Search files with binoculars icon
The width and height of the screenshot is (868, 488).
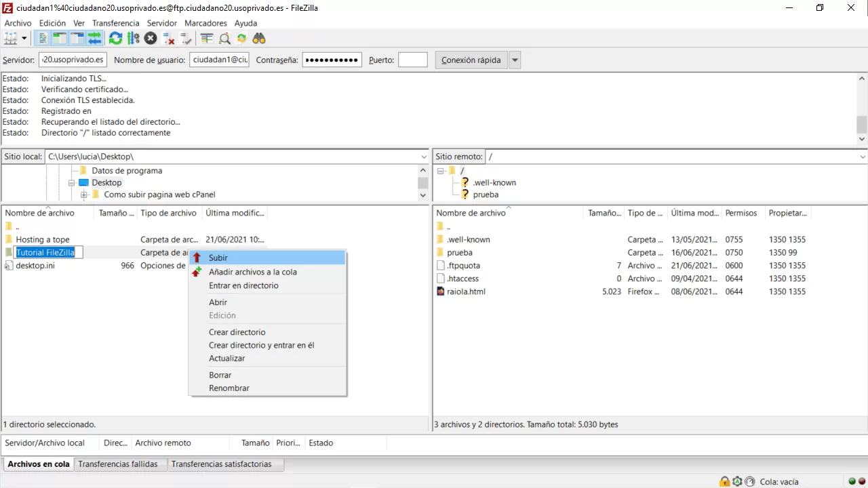click(259, 39)
